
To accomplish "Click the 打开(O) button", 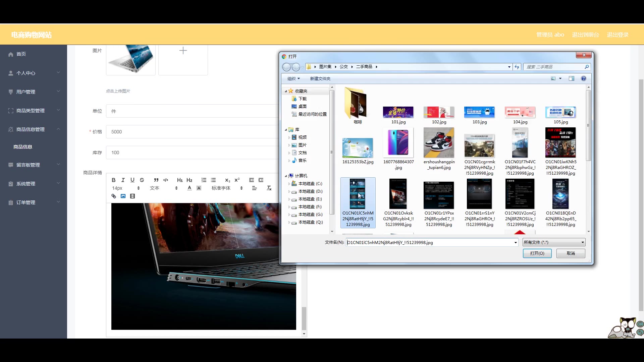I will (537, 253).
